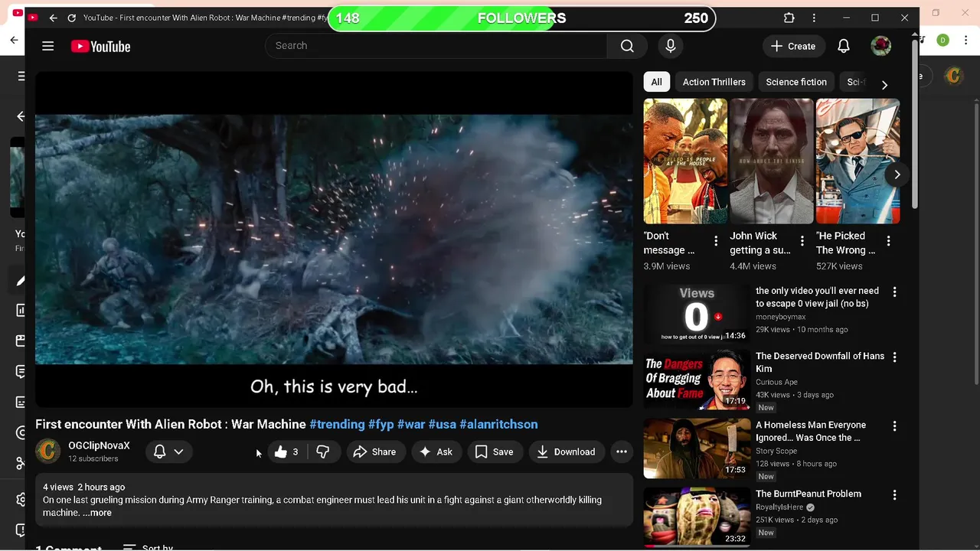Screen dimensions: 980x551
Task: Open options for Hans Kim video
Action: coord(894,357)
